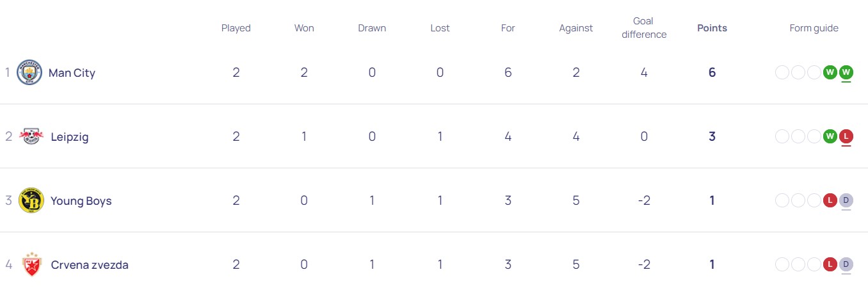Click the Leipzig club crest

[x=31, y=136]
